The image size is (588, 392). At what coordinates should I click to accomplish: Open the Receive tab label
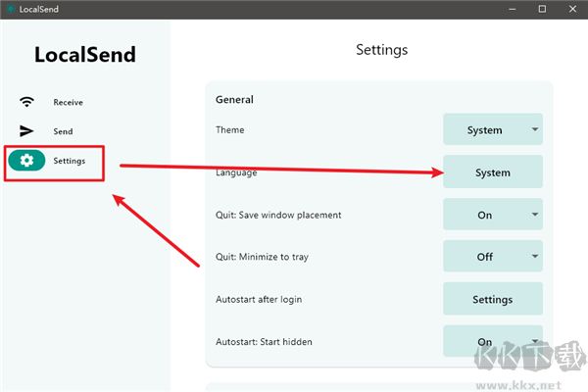coord(68,102)
